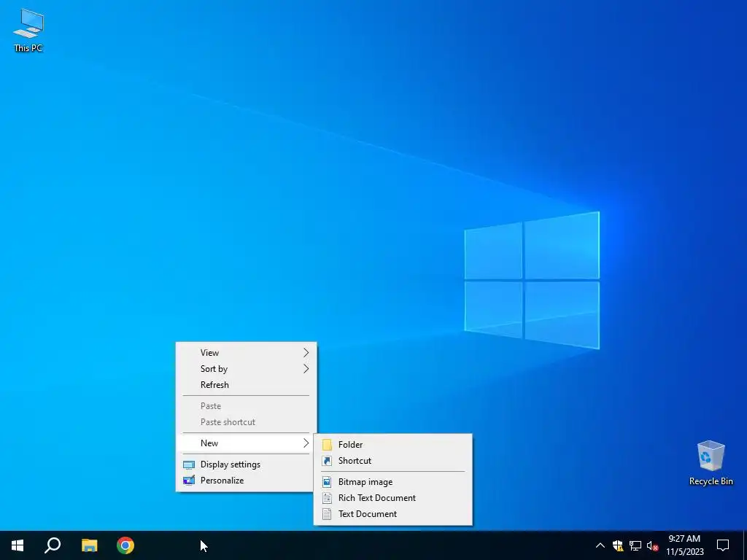Open the Windows Start menu

click(18, 545)
